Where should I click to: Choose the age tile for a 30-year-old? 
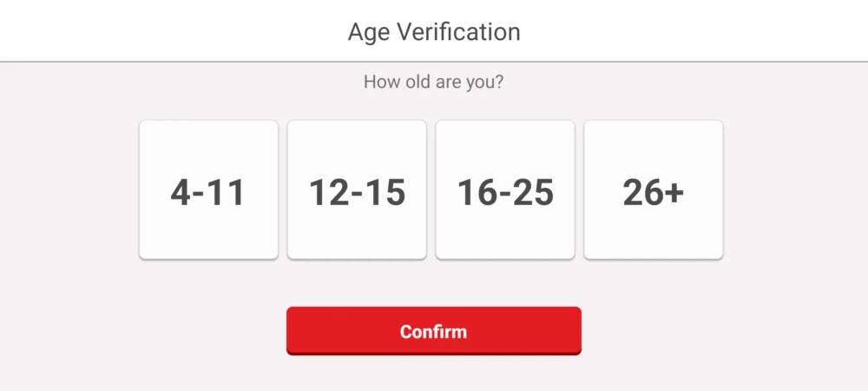[x=653, y=189]
